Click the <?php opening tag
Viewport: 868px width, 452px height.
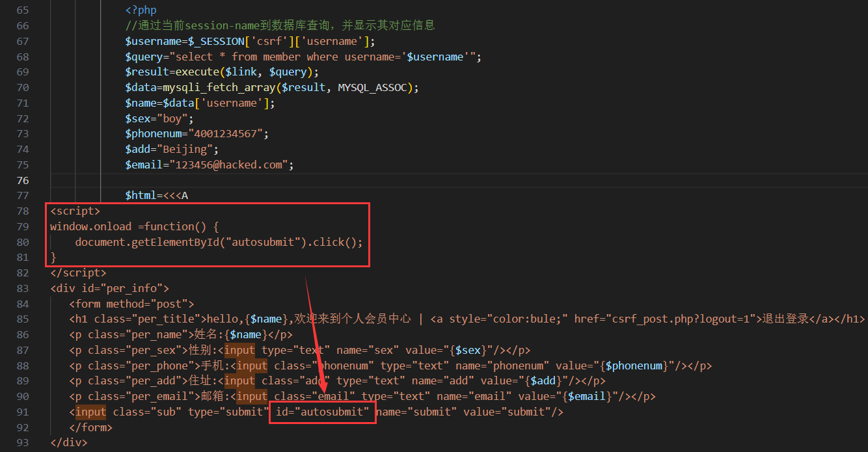(x=141, y=10)
